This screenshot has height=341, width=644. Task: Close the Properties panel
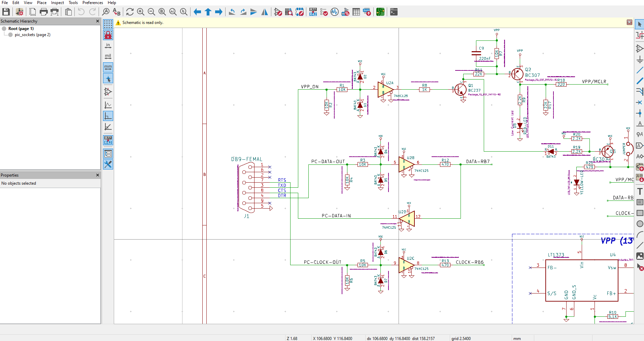pyautogui.click(x=98, y=175)
